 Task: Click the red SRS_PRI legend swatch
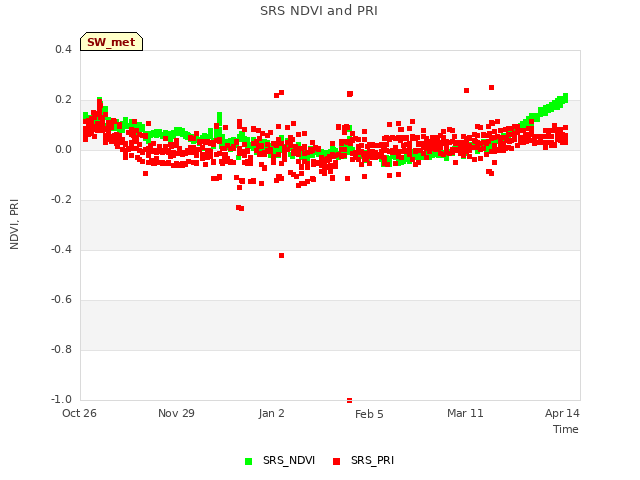(x=336, y=462)
